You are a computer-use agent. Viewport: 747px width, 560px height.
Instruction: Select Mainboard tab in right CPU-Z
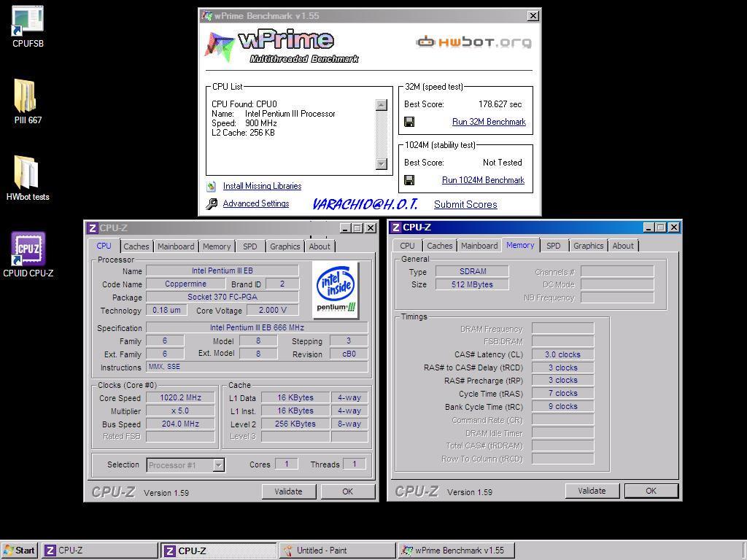point(479,246)
